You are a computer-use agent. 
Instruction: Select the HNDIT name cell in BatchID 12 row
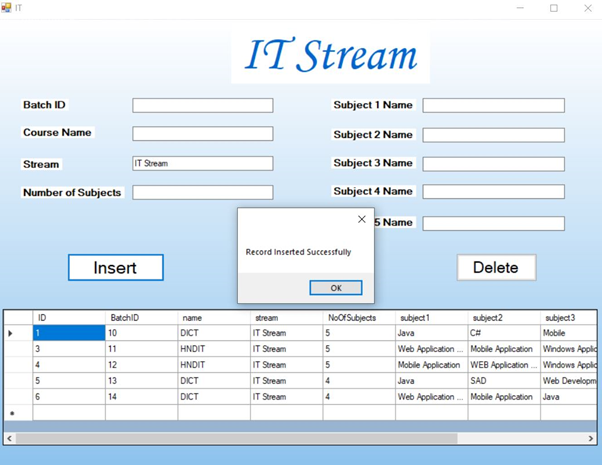coord(214,365)
